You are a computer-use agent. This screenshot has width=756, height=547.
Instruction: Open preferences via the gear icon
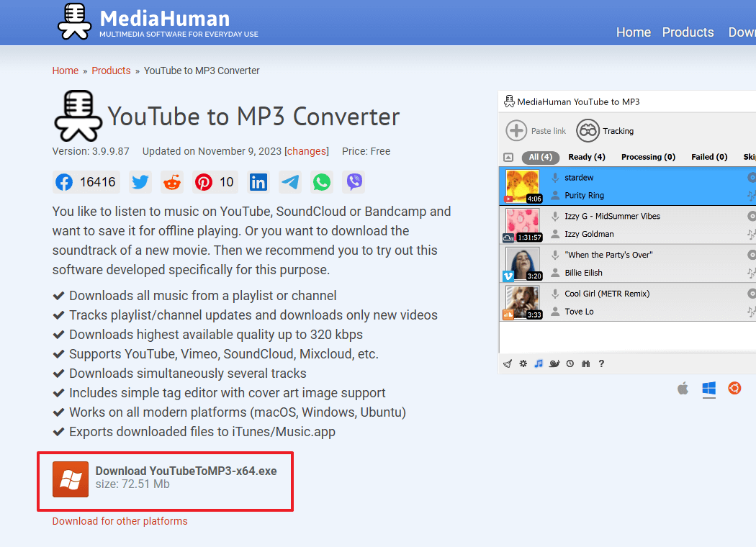(523, 363)
